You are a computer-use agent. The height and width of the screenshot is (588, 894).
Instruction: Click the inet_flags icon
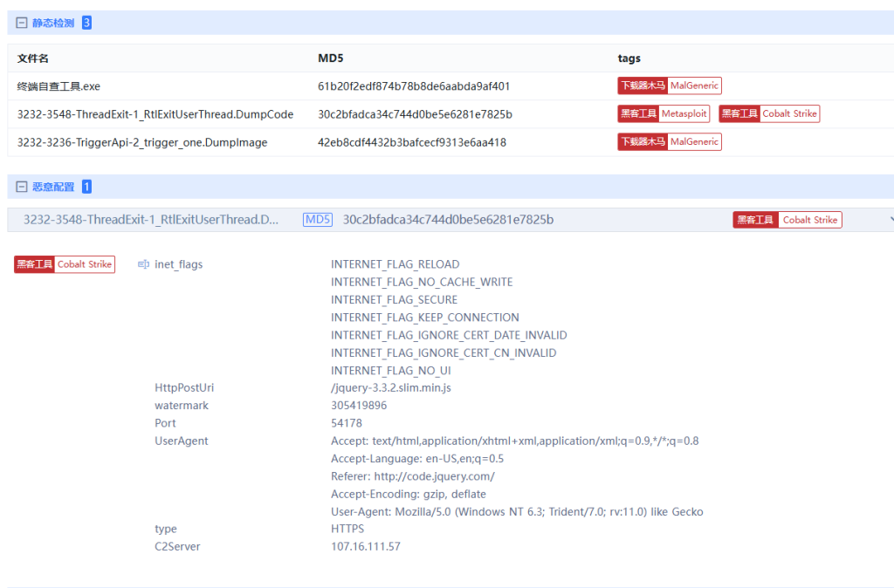[x=144, y=264]
